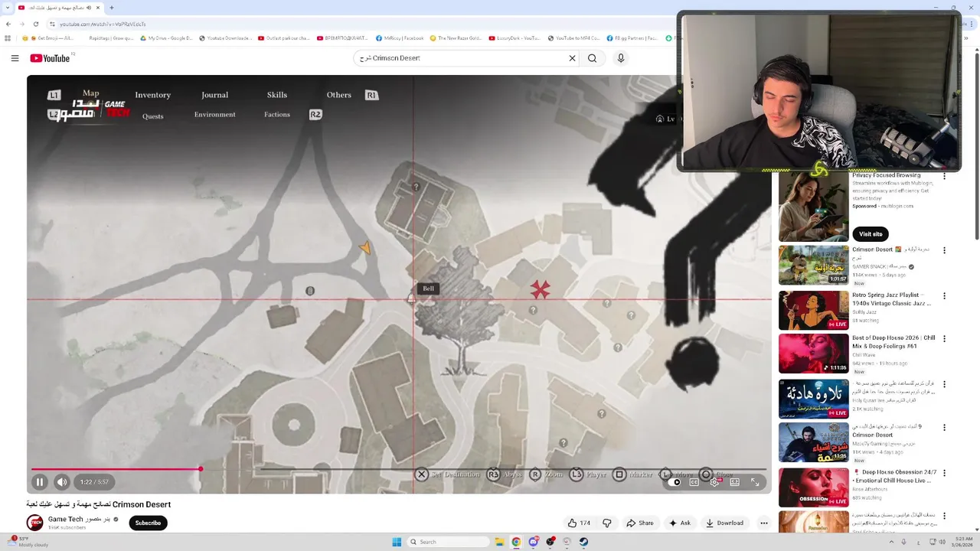Click the search magnifier button

click(x=592, y=58)
